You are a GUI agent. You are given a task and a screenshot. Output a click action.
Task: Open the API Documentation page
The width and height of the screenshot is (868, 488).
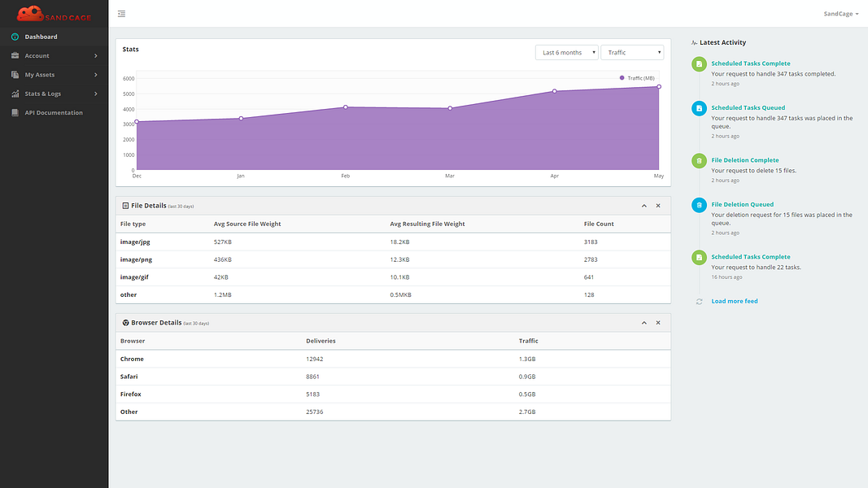coord(55,113)
